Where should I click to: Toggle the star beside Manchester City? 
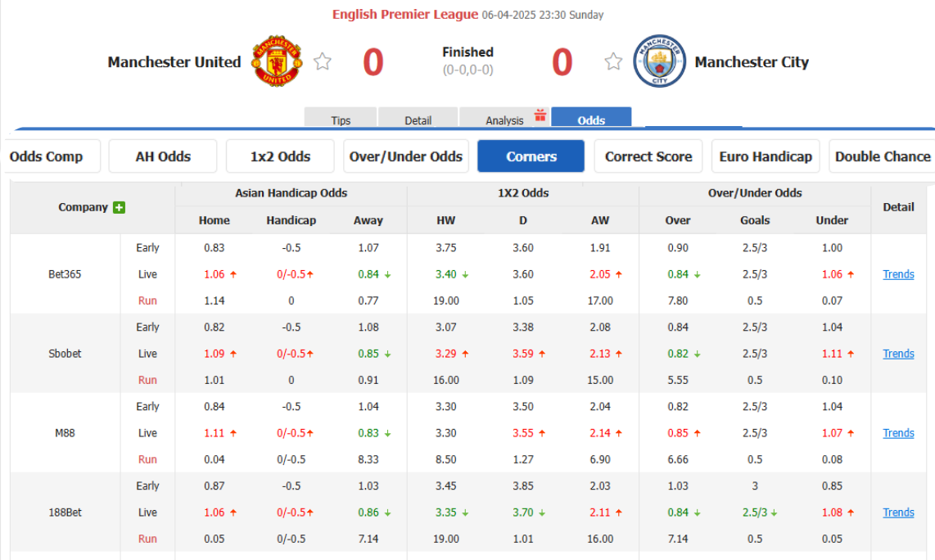click(x=613, y=61)
